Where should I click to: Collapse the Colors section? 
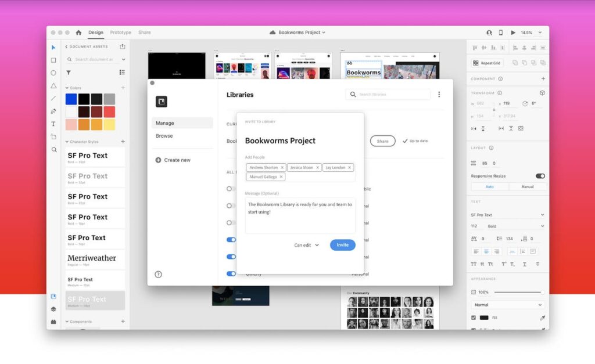tap(67, 88)
